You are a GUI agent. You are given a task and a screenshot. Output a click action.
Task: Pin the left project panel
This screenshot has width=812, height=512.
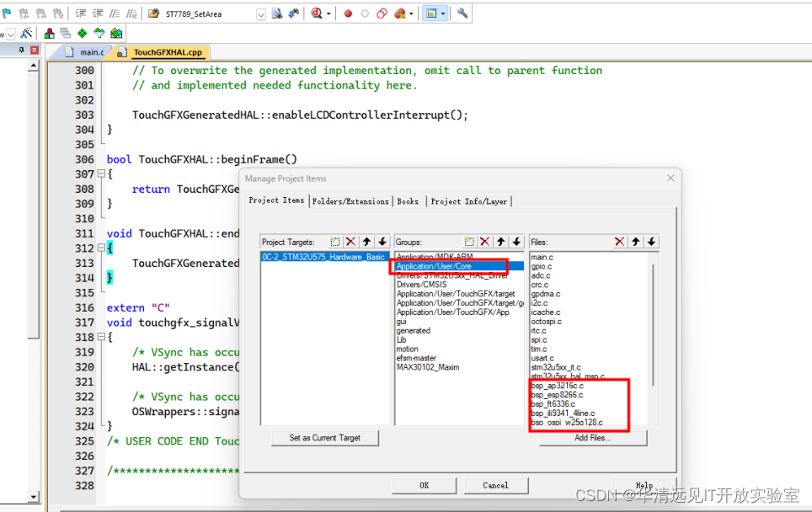pos(21,50)
